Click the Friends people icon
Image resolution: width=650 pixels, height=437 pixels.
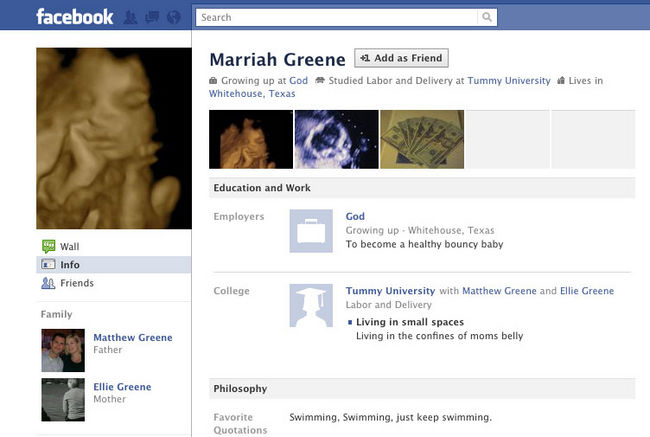48,283
